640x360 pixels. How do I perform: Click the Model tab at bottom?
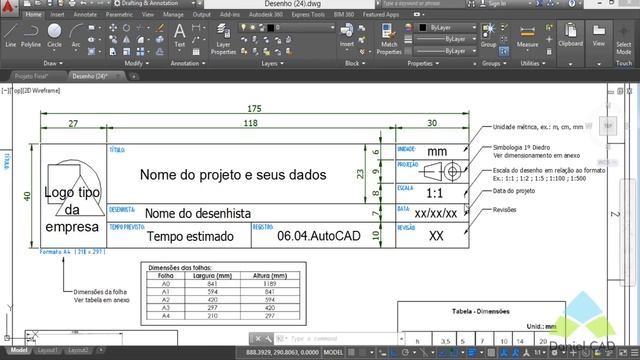[19, 350]
